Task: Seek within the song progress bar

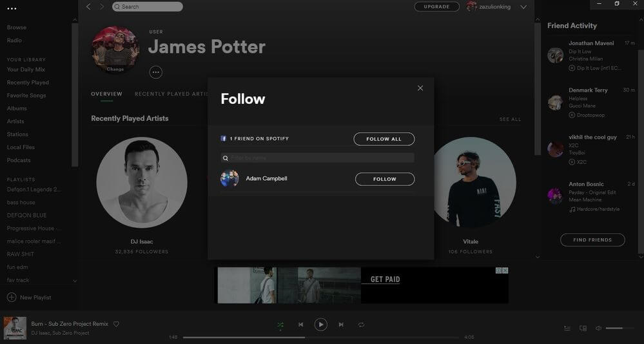Action: tap(321, 338)
